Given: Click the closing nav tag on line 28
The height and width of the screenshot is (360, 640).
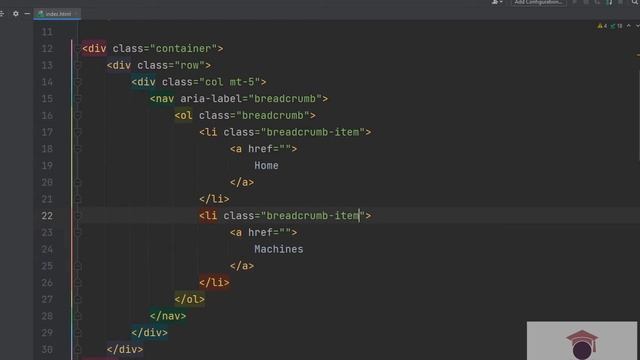Looking at the screenshot, I should [168, 316].
